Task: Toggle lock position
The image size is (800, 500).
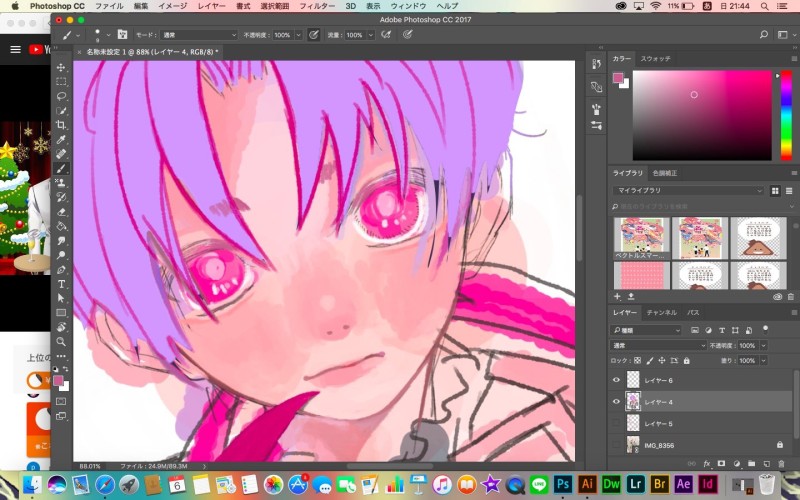Action: 662,361
